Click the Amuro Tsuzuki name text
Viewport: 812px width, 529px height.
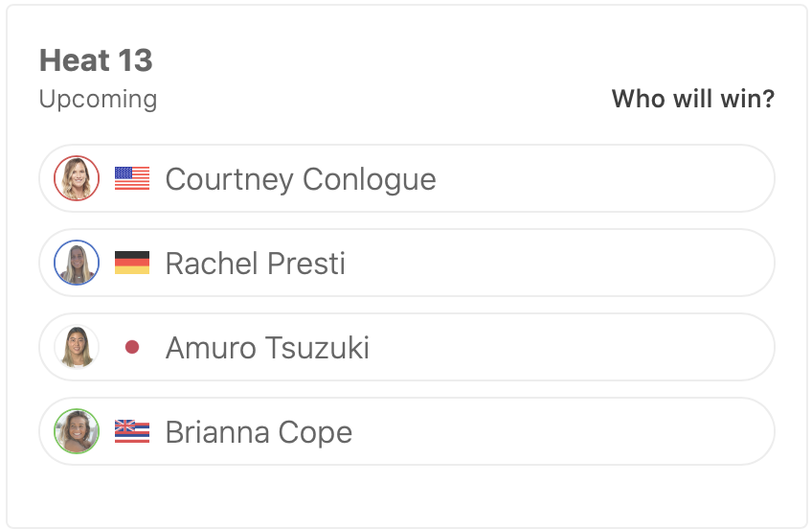coord(267,348)
